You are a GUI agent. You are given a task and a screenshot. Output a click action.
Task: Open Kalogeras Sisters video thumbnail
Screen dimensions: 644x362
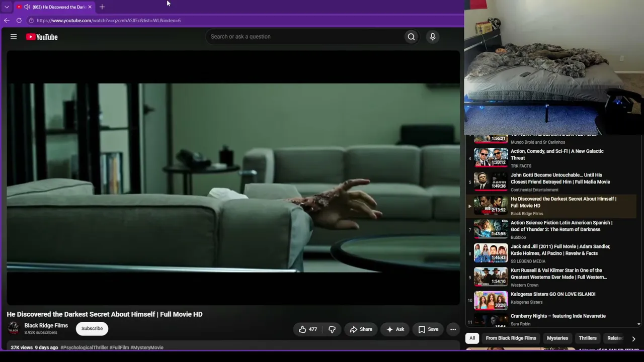pyautogui.click(x=491, y=300)
